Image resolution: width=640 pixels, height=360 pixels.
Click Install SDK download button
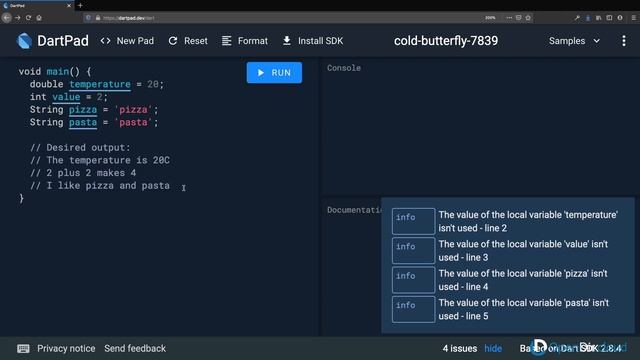click(x=313, y=41)
